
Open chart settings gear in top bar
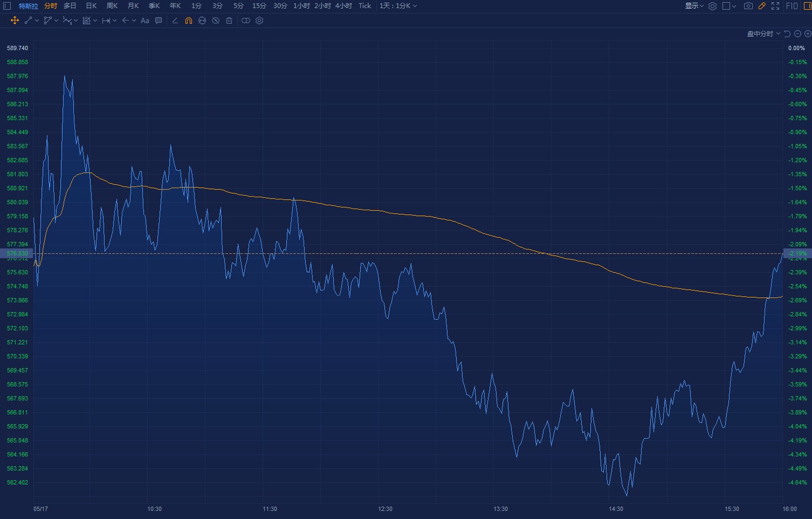click(712, 6)
